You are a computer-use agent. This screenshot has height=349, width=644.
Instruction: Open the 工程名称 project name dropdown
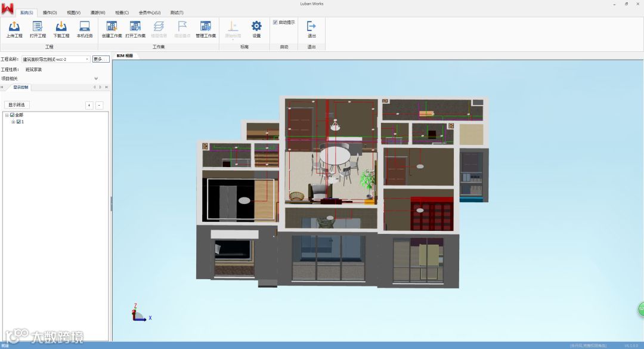87,59
